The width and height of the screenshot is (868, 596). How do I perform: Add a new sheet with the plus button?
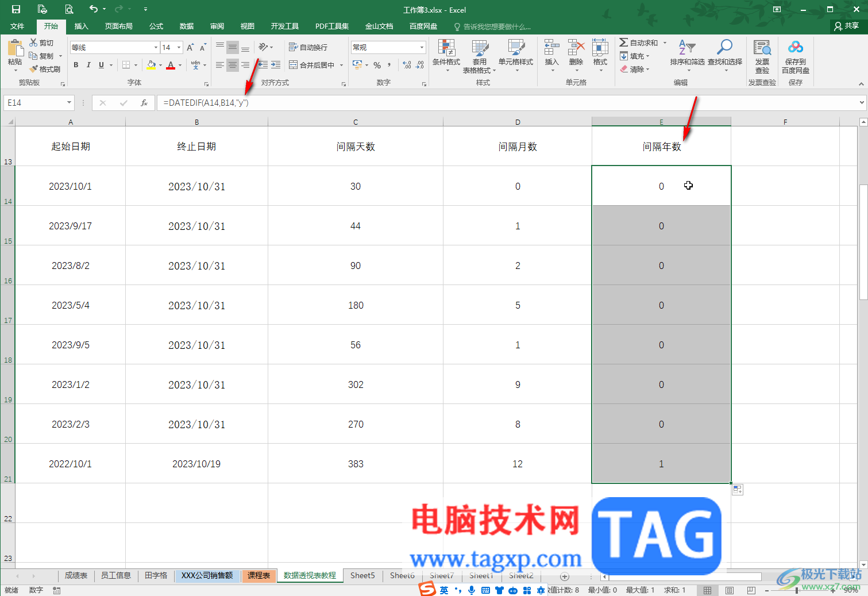pyautogui.click(x=565, y=576)
